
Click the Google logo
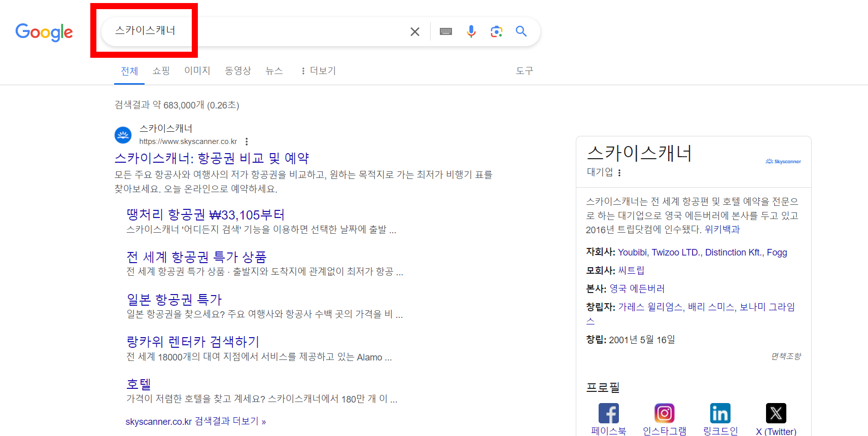click(x=44, y=32)
